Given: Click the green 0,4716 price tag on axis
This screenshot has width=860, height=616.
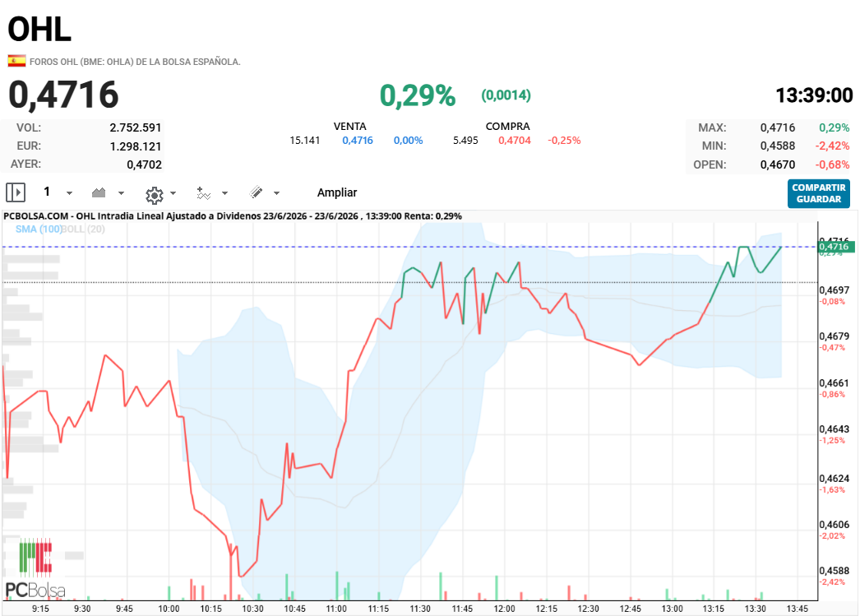Looking at the screenshot, I should point(836,247).
